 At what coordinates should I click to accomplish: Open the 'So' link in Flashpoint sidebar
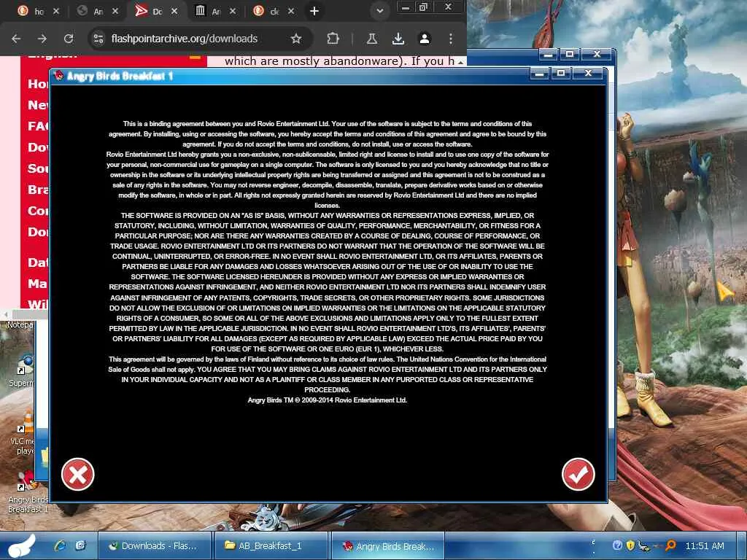(38, 168)
